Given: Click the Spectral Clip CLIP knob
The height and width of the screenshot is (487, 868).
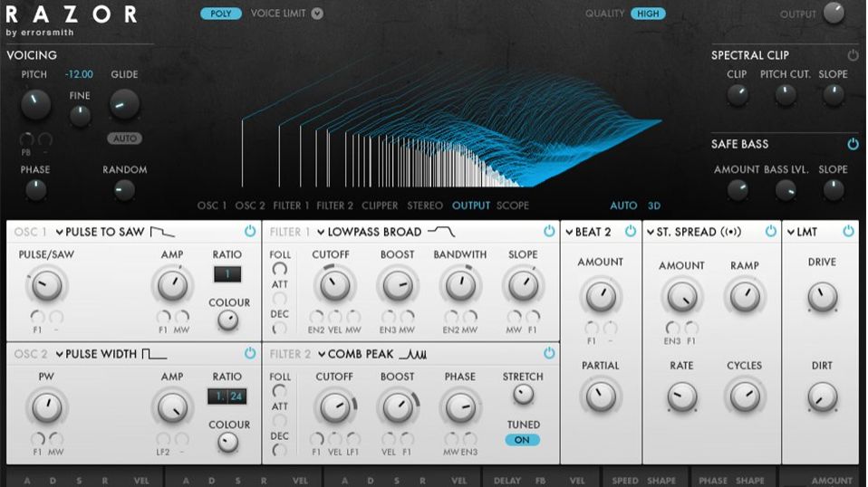Looking at the screenshot, I should [737, 96].
